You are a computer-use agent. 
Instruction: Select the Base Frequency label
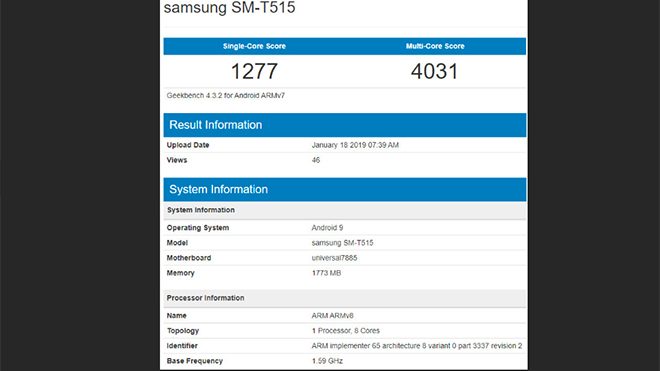(x=194, y=361)
